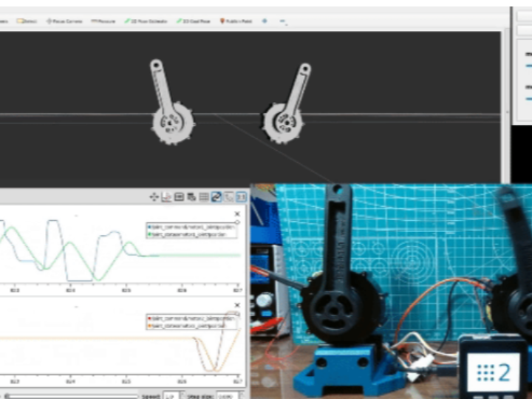Click the minus icon to remove a tool
Screen dimensions: 532x399
pyautogui.click(x=283, y=21)
